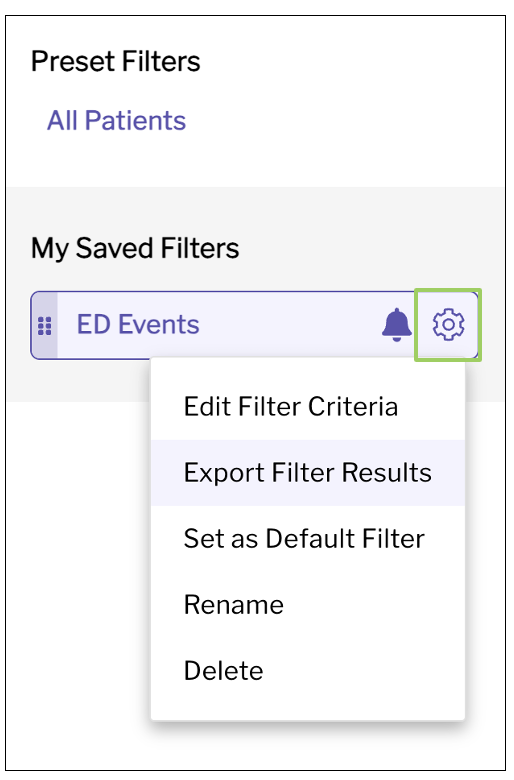514x780 pixels.
Task: Click empty space inside the ED Events row
Action: [x=289, y=325]
